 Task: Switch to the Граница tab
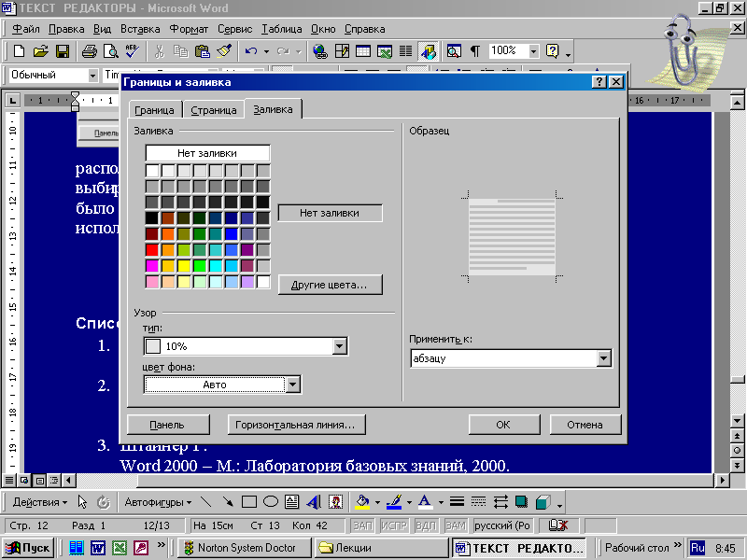point(154,110)
